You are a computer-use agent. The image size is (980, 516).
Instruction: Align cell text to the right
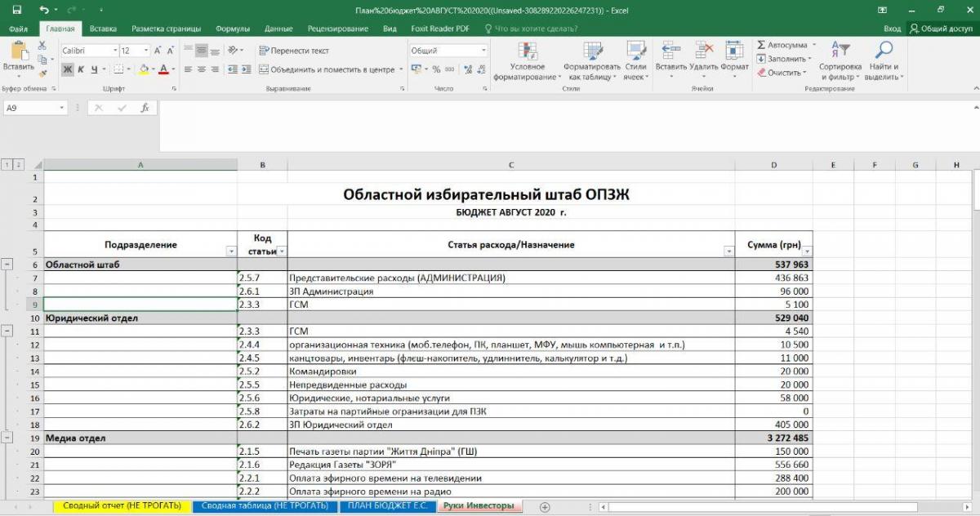(x=216, y=69)
